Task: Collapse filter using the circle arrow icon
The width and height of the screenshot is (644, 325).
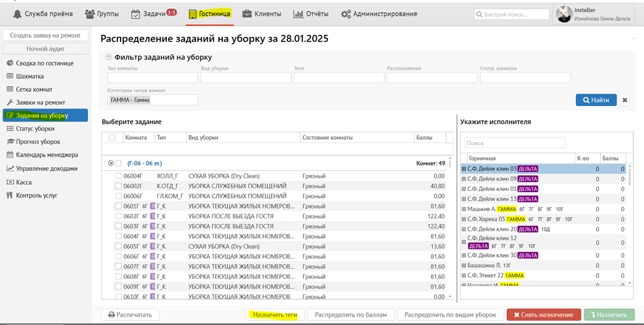Action: pyautogui.click(x=108, y=57)
